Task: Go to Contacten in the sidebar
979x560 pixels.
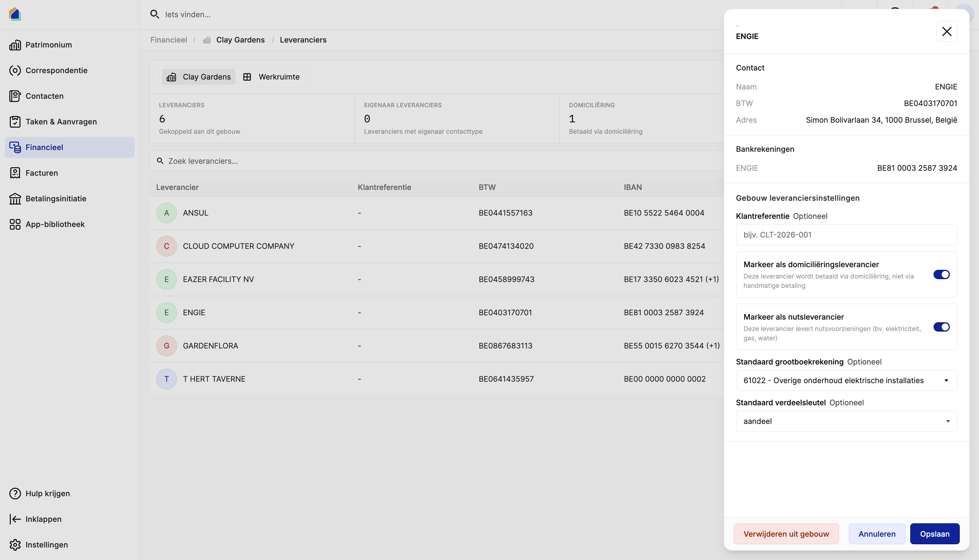Action: (x=70, y=96)
